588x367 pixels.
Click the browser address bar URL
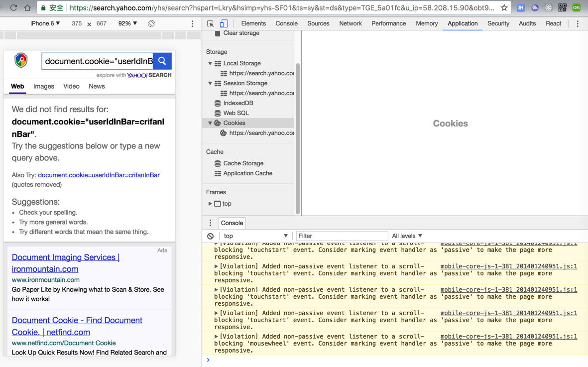click(x=281, y=8)
